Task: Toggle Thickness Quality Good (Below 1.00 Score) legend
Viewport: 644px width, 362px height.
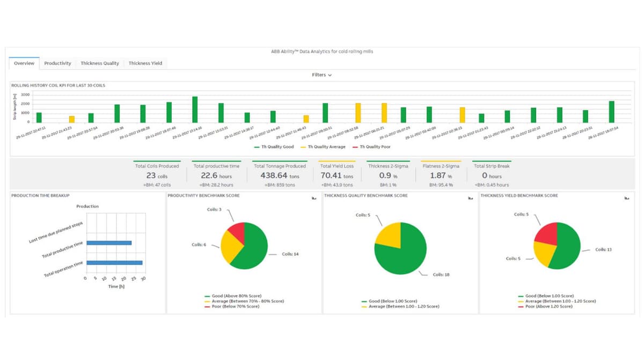Action: point(389,301)
